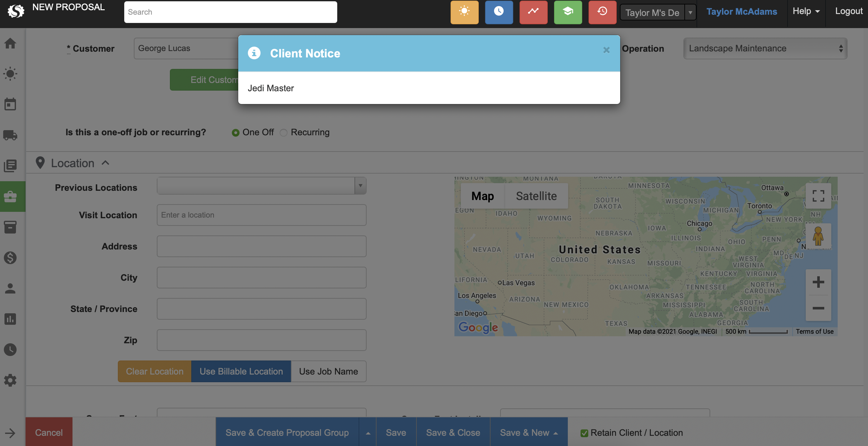Screen dimensions: 868x446
Task: Select the Recurring radio button
Action: pos(283,133)
